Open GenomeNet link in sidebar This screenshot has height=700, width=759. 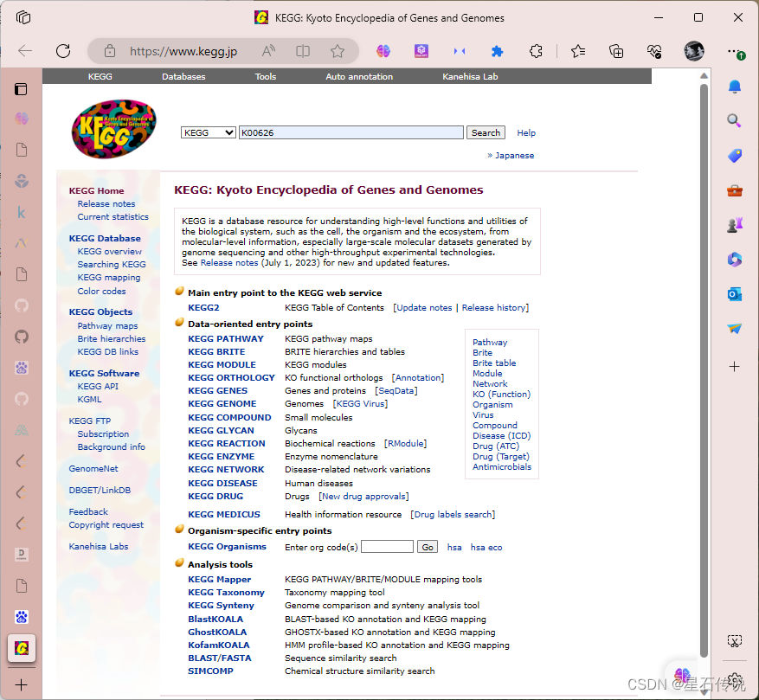coord(93,469)
